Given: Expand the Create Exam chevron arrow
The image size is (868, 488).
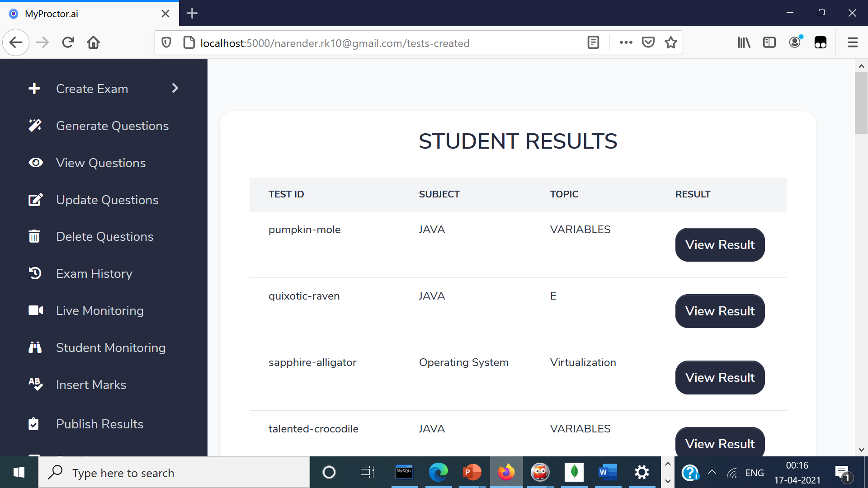Looking at the screenshot, I should 175,88.
